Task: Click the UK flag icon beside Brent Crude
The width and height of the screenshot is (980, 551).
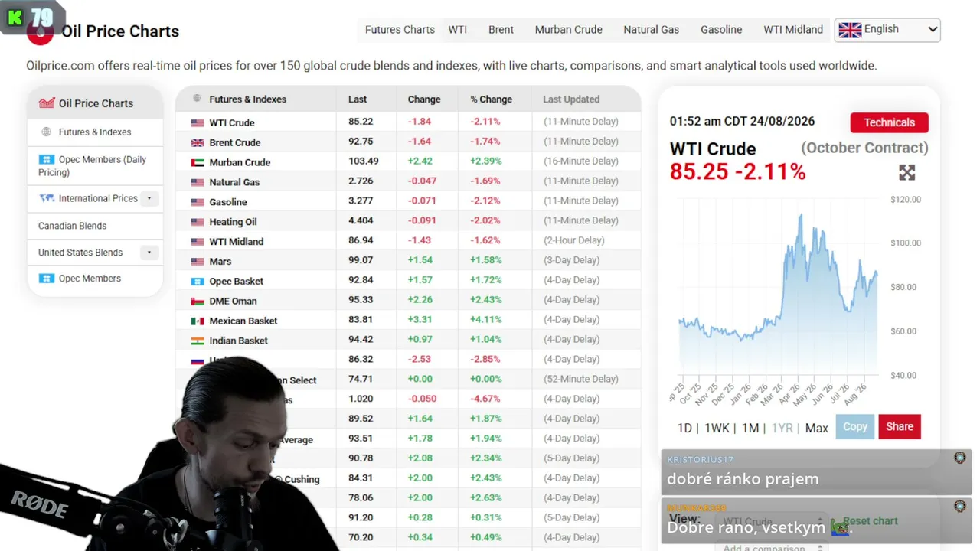Action: 198,142
